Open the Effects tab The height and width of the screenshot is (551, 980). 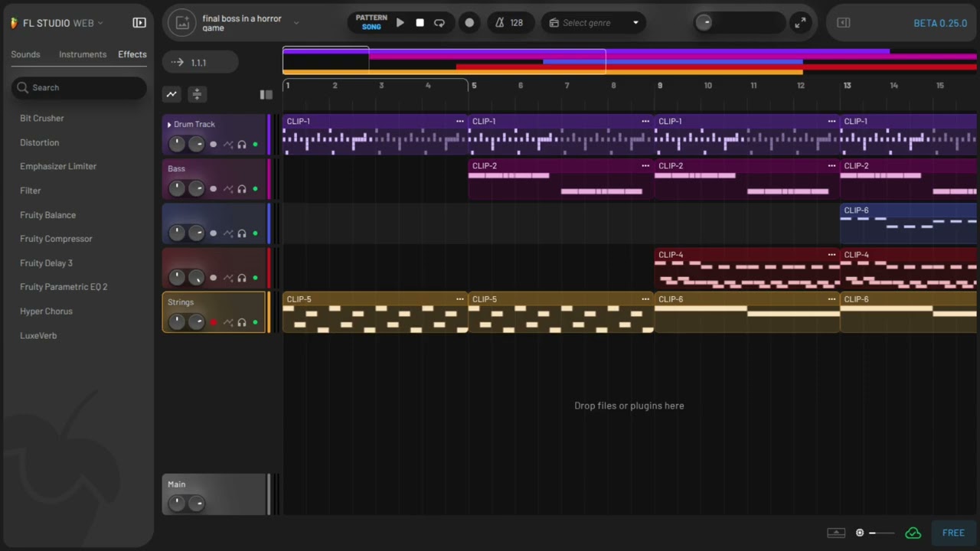pyautogui.click(x=132, y=54)
